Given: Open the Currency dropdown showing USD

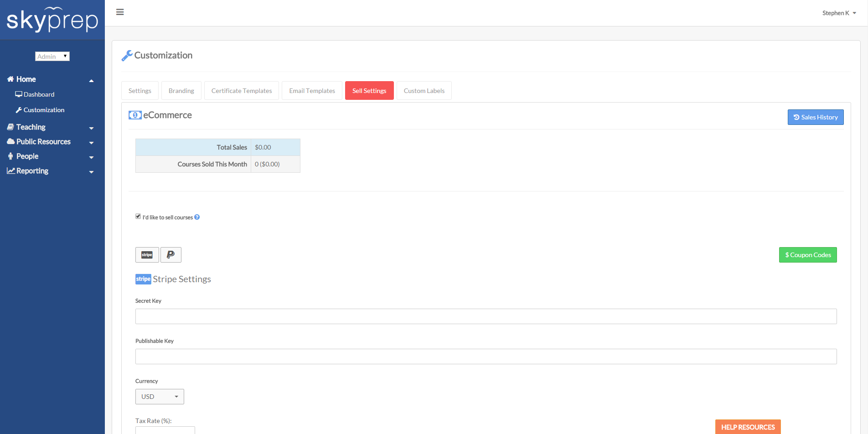Looking at the screenshot, I should pyautogui.click(x=159, y=396).
